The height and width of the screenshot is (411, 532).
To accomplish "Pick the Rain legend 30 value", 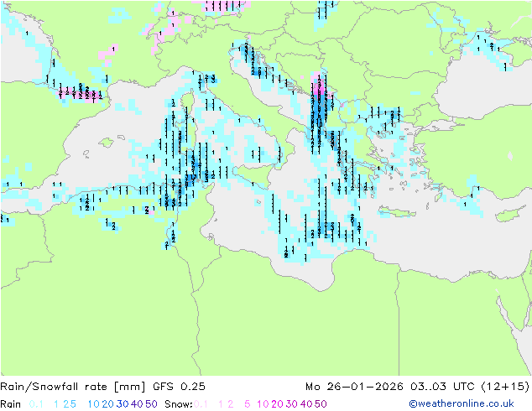I will click(x=123, y=404).
